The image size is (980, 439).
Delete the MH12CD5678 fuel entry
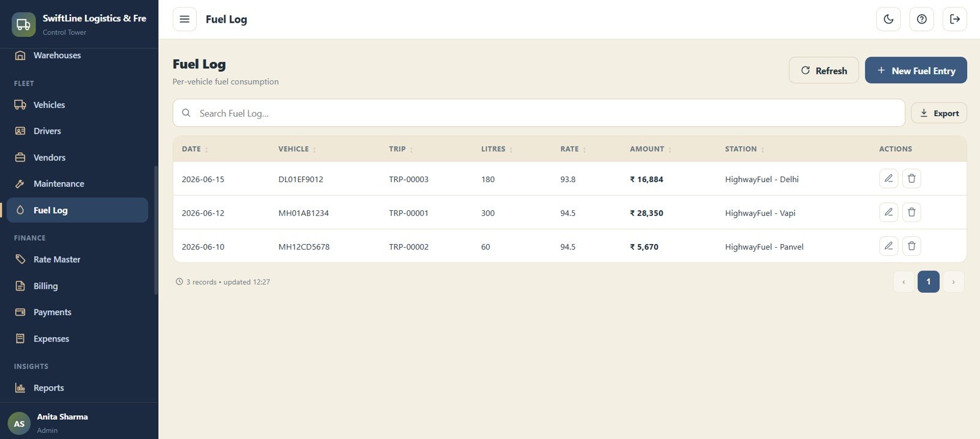[911, 246]
